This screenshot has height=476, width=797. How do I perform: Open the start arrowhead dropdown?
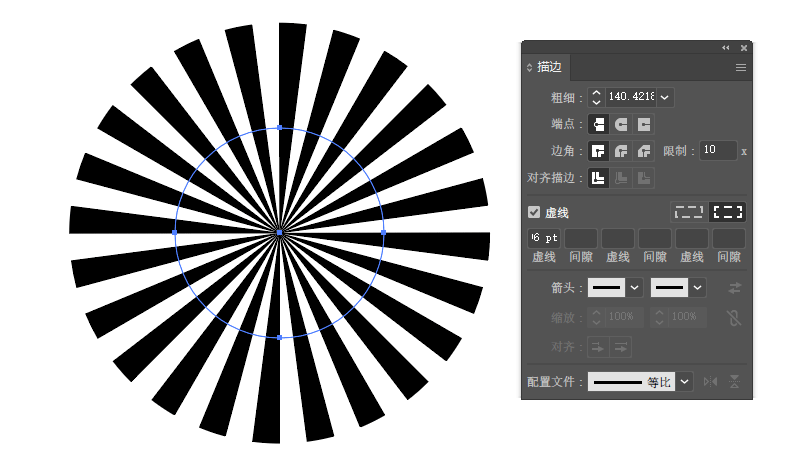coord(634,288)
